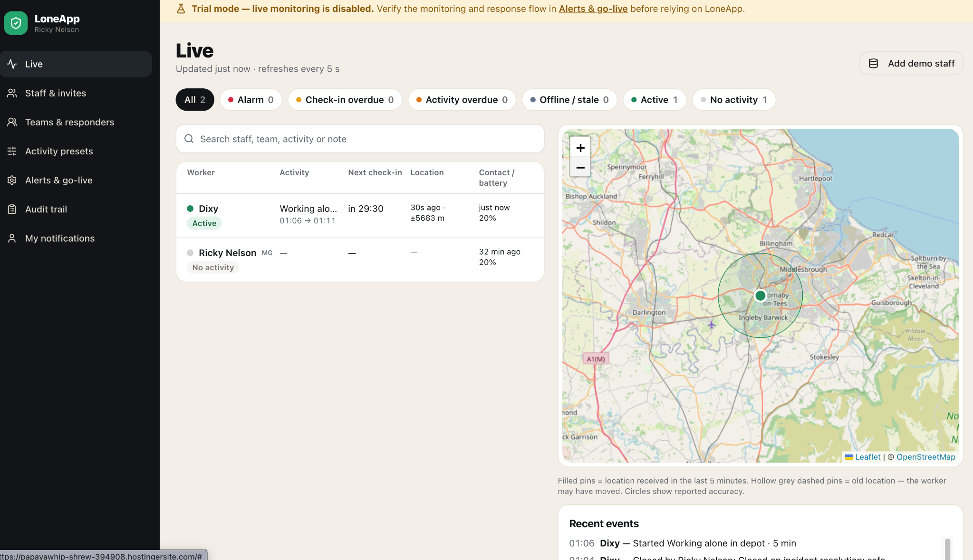The image size is (973, 560).
Task: Click Ricky Nelson's grey status dot
Action: click(x=190, y=253)
